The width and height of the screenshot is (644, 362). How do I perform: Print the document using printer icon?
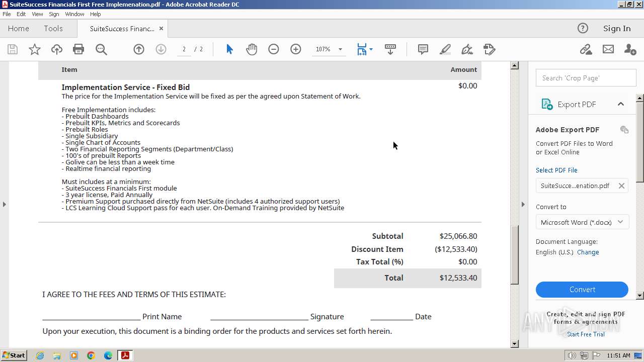[x=78, y=49]
